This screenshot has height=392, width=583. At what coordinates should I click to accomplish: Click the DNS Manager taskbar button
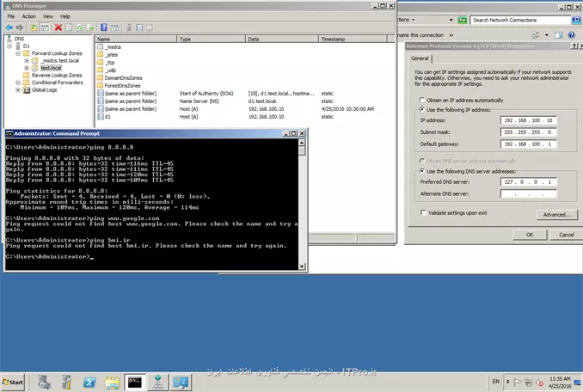pos(158,382)
